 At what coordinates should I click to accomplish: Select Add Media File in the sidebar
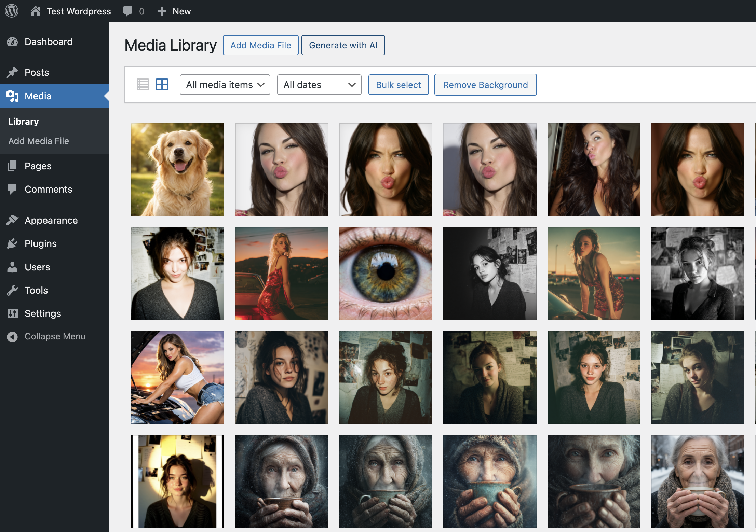pos(38,141)
